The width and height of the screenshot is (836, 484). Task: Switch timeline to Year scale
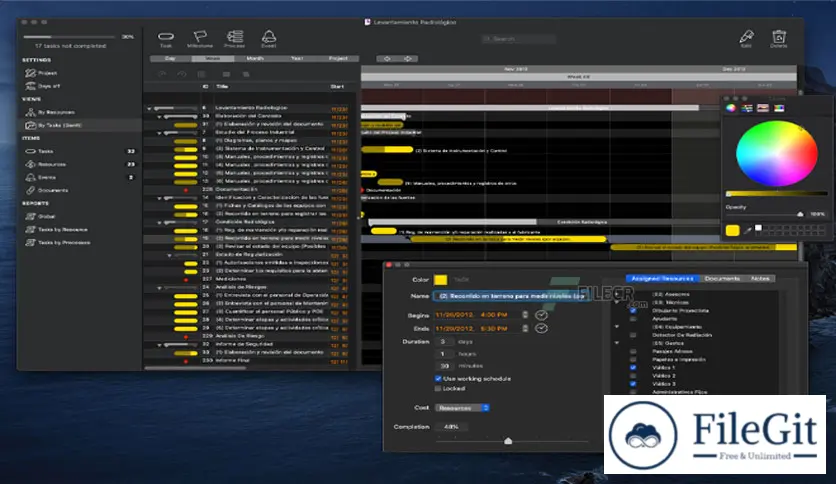tap(296, 59)
